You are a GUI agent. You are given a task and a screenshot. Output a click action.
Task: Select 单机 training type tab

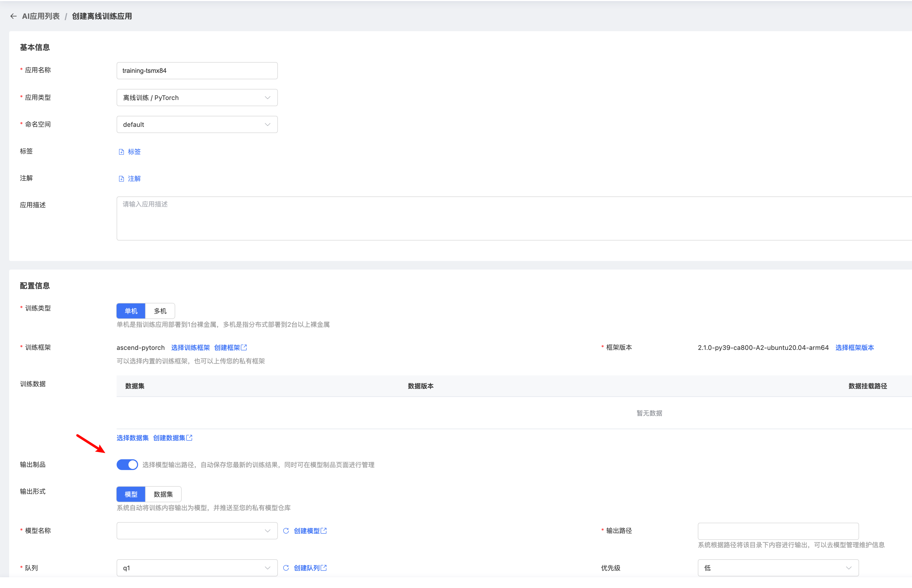[x=131, y=311]
